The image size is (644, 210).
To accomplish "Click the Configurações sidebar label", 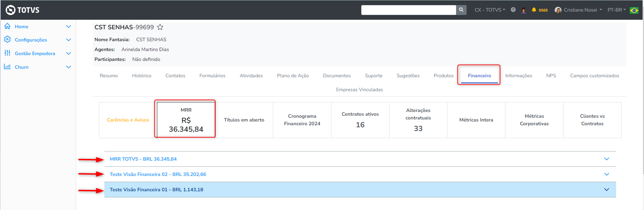I will point(31,40).
